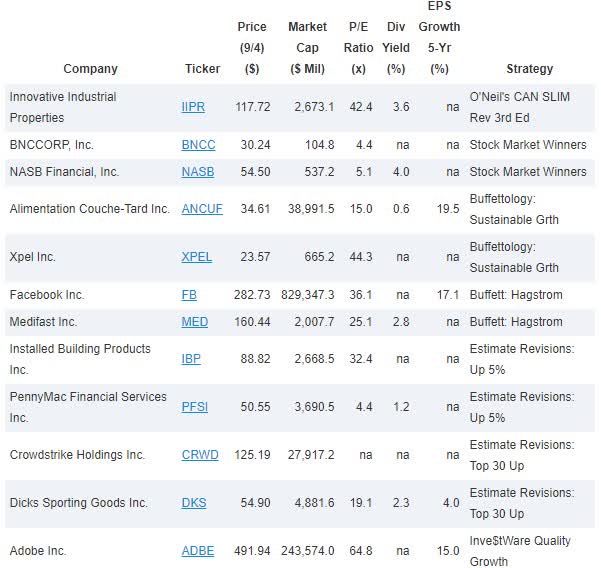
Task: Click the Strategy column header
Action: 530,69
